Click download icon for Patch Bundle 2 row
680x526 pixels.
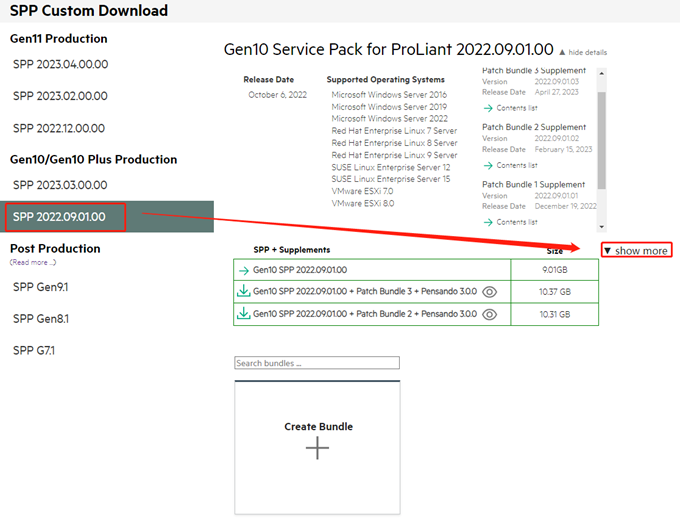tap(243, 314)
